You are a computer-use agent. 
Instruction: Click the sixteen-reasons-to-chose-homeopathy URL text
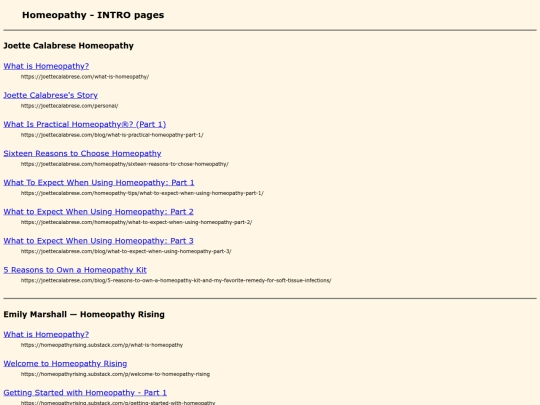(125, 164)
